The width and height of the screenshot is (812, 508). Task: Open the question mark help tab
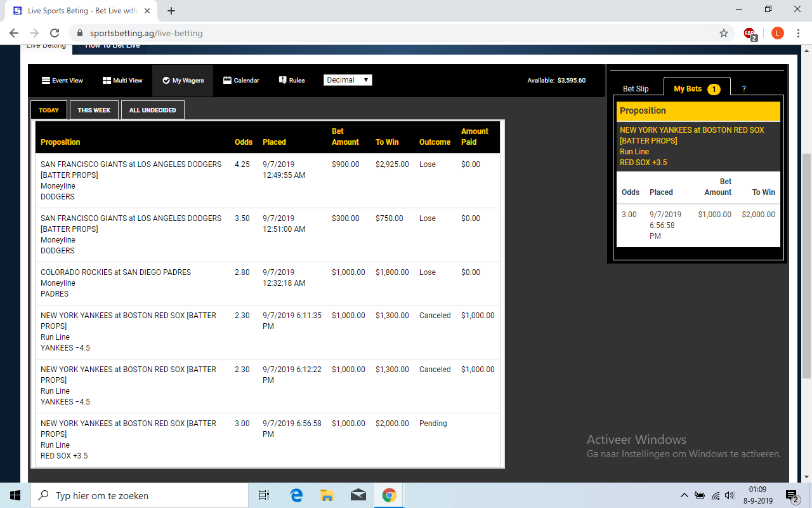click(x=744, y=89)
